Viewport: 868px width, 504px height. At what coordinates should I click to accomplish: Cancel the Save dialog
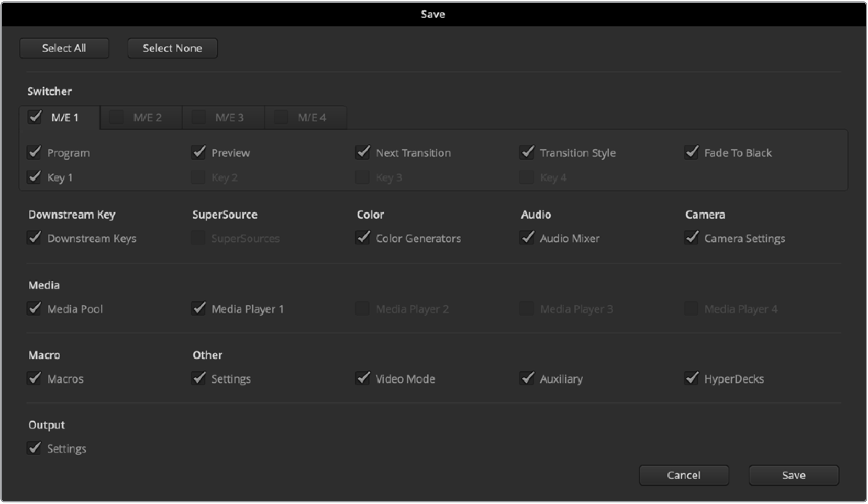point(683,475)
